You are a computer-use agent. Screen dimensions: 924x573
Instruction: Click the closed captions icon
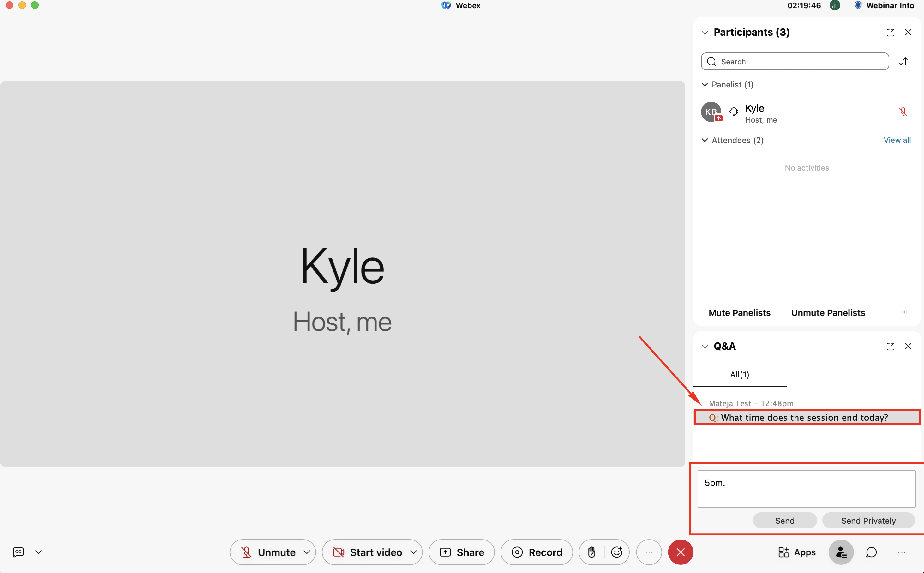18,552
